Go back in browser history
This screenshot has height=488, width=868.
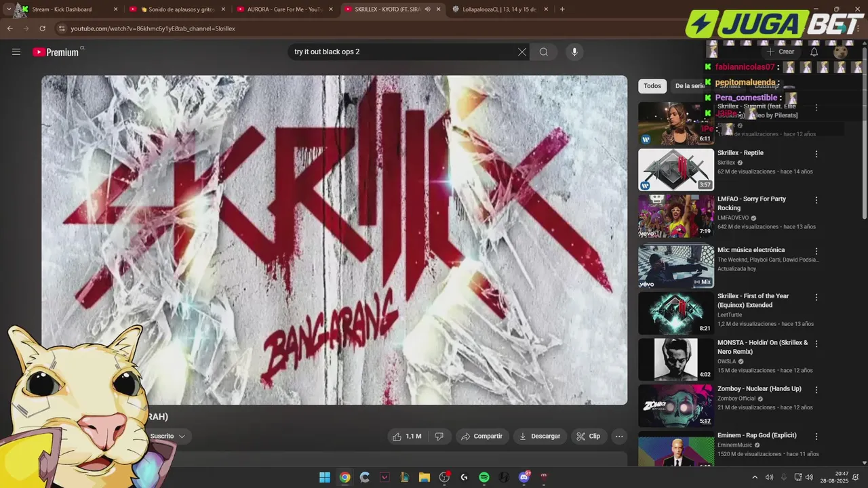tap(9, 28)
